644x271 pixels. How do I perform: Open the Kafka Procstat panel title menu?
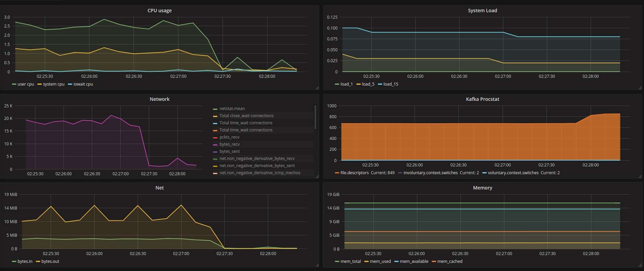tap(482, 99)
